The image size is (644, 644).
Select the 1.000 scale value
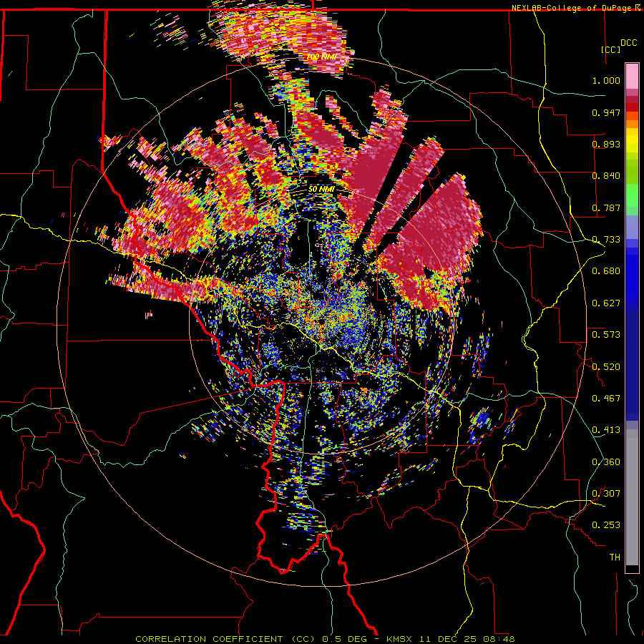click(x=606, y=80)
